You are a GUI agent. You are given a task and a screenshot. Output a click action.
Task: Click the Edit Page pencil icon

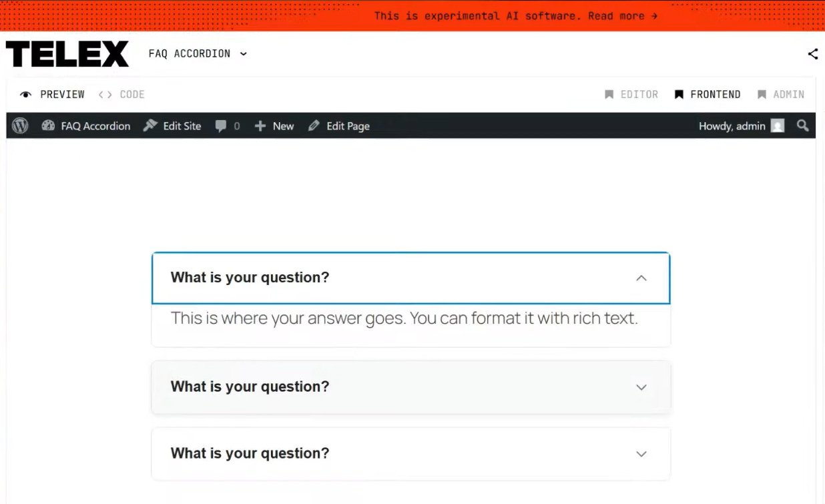[x=314, y=125]
